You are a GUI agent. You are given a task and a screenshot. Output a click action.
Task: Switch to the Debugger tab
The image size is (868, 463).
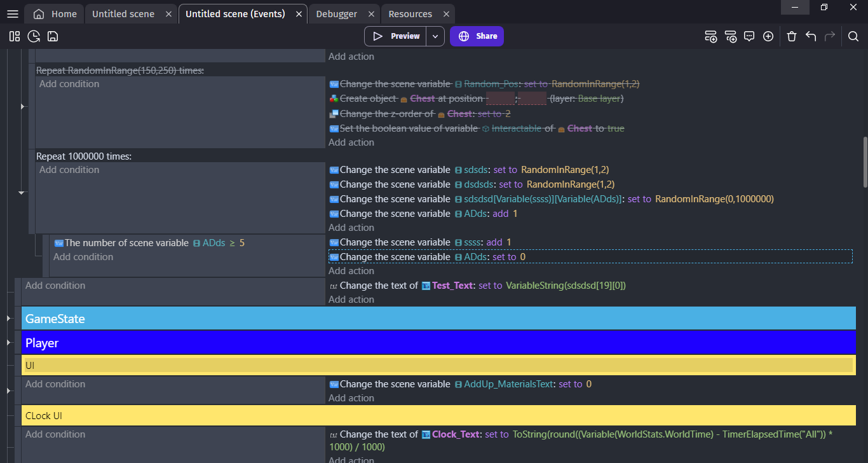point(339,13)
